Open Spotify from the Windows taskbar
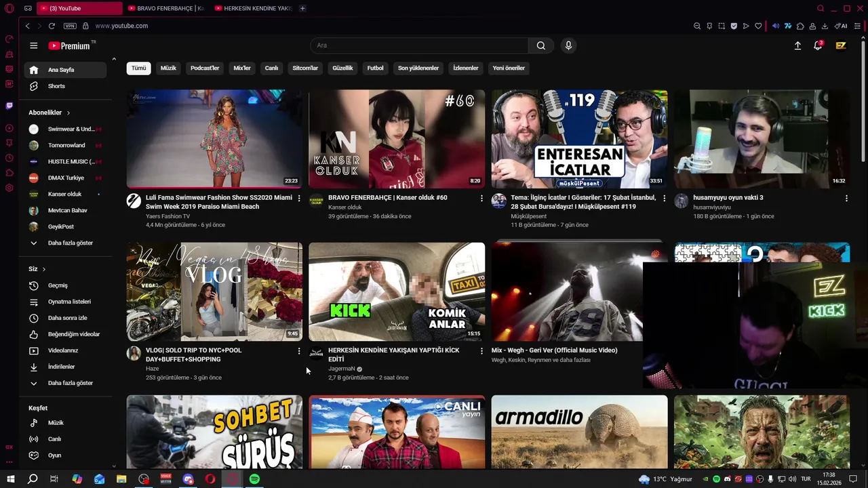Image resolution: width=868 pixels, height=488 pixels. tap(254, 479)
